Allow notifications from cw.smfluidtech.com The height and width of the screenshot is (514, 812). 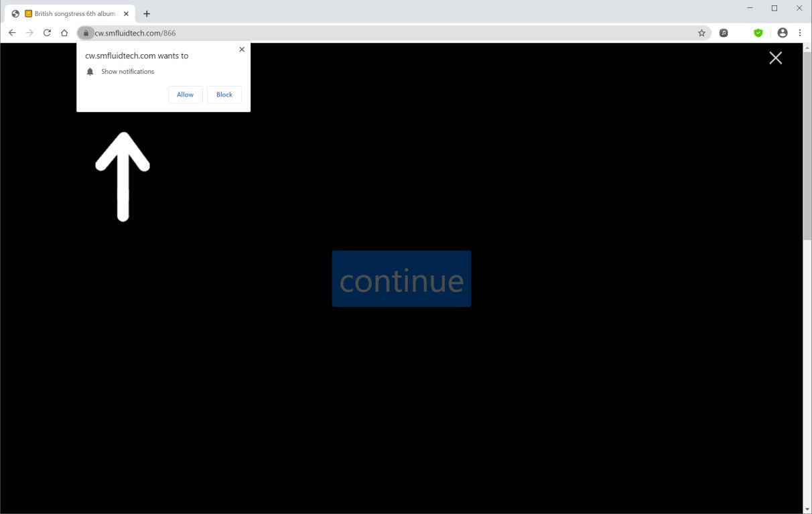pos(185,94)
